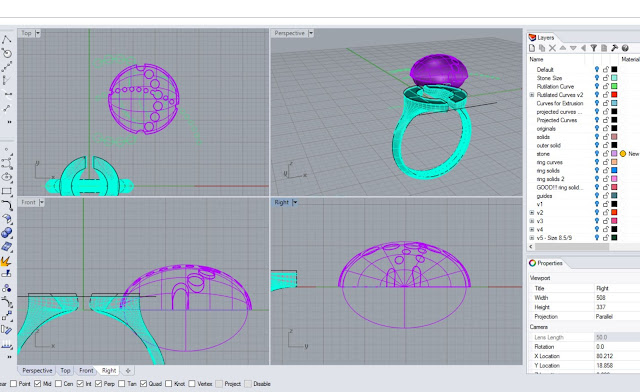The image size is (640, 392).
Task: Open the layer filter funnel icon
Action: [x=594, y=48]
